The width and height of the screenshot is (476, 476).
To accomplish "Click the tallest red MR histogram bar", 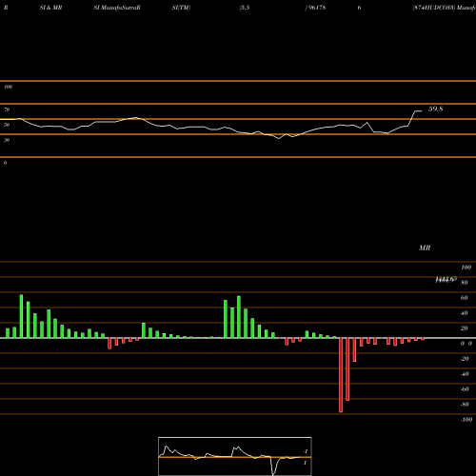I will point(341,375).
